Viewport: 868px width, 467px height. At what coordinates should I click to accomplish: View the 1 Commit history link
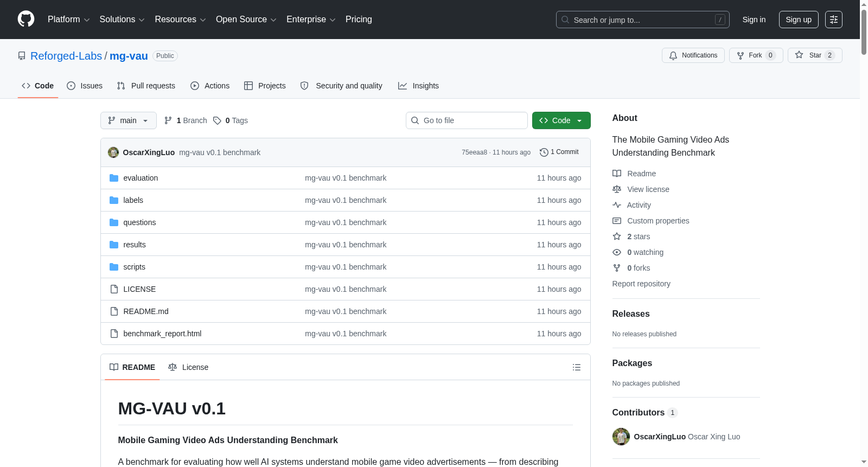[x=559, y=152]
